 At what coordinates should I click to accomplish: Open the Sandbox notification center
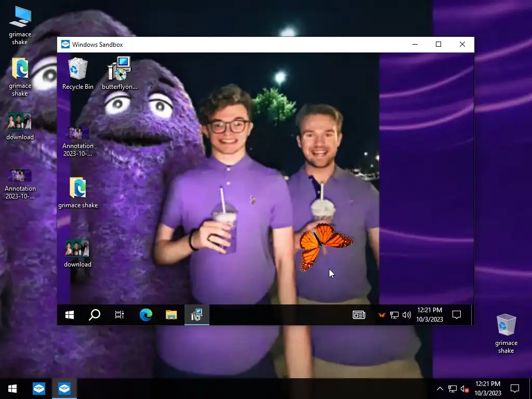click(457, 315)
